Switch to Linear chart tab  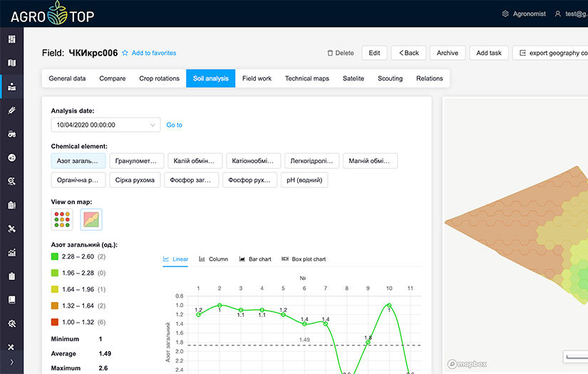[x=175, y=259]
